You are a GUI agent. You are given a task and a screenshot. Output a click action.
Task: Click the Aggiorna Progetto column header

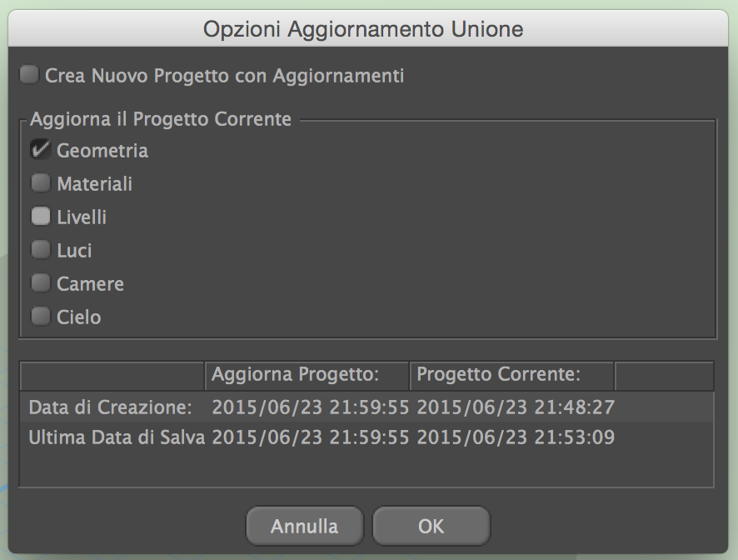(307, 376)
